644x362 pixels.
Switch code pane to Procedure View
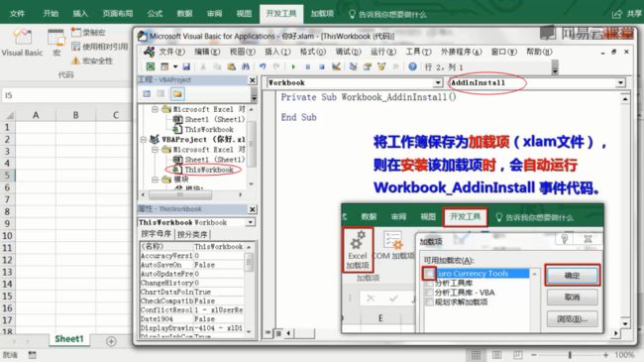click(268, 332)
